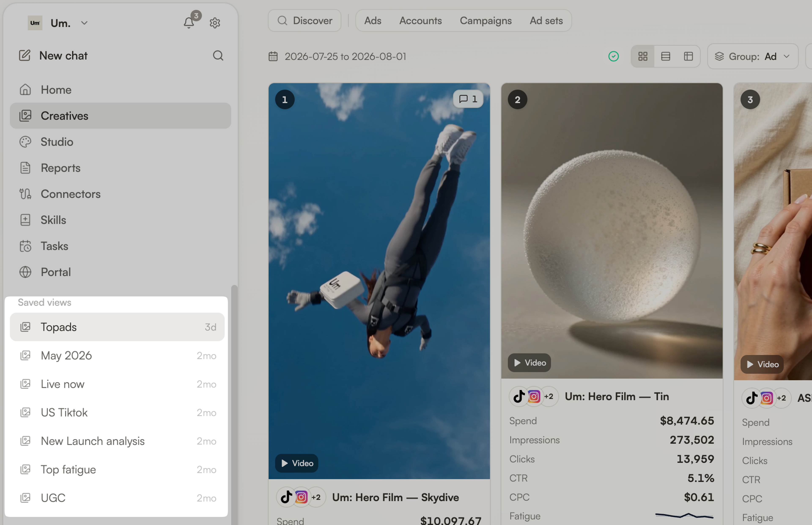Select the Ad sets tab
The image size is (812, 525).
tap(546, 21)
